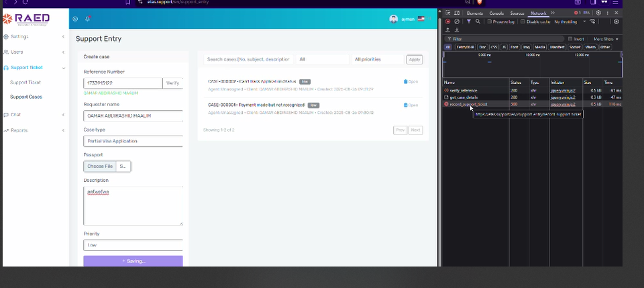Click the network timeline overview bar
The width and height of the screenshot is (644, 288).
tap(531, 66)
